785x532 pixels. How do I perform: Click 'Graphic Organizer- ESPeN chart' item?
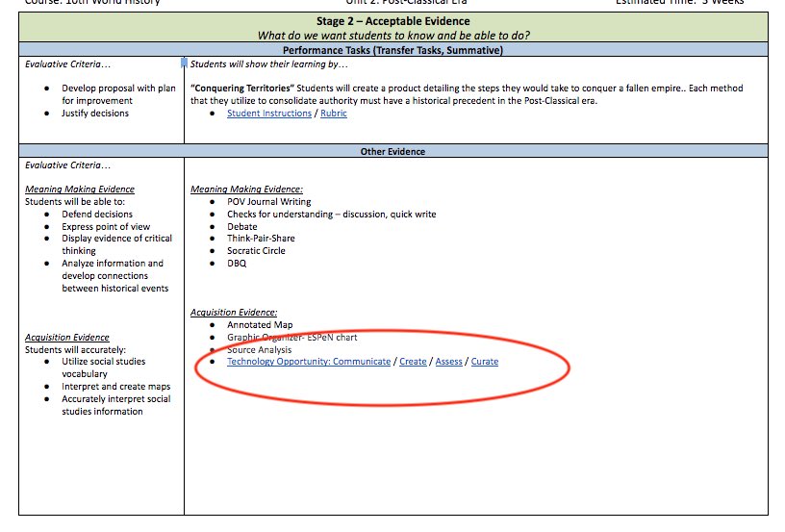[291, 337]
